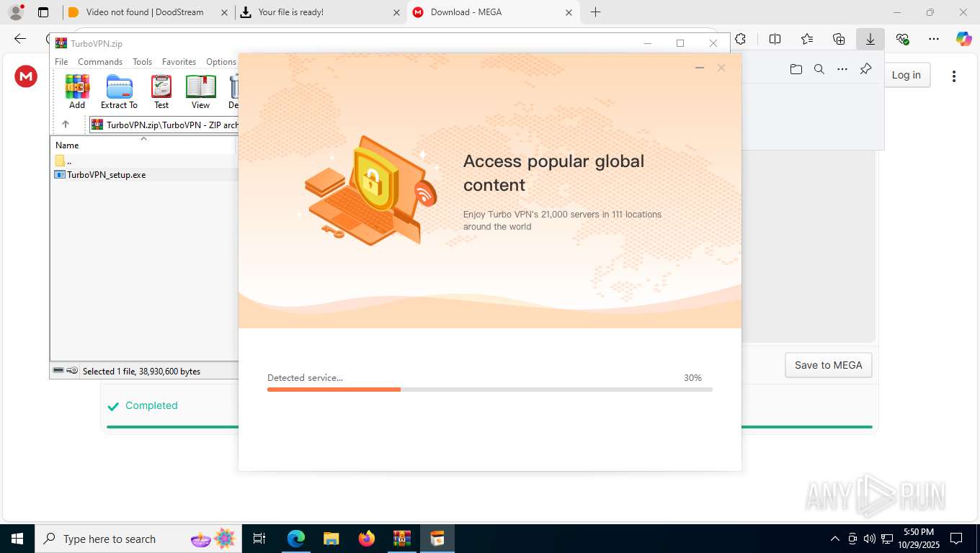
Task: Click the Add icon in WinRAR toolbar
Action: pyautogui.click(x=77, y=91)
